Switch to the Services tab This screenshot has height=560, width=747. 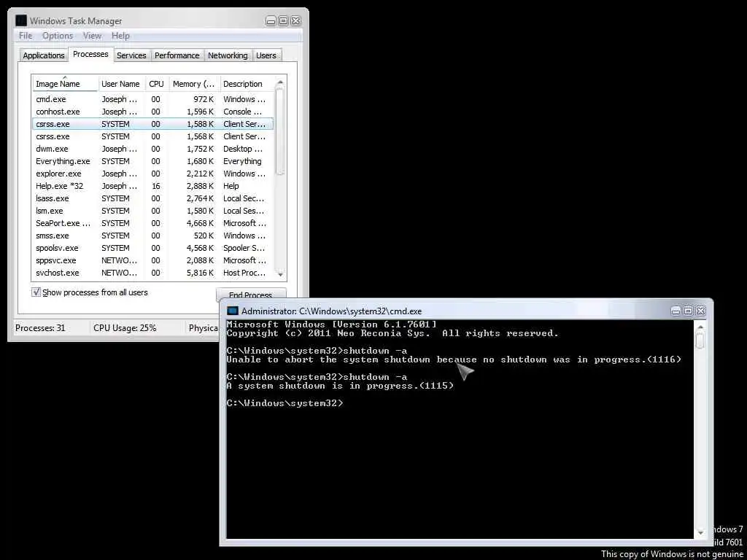[131, 55]
